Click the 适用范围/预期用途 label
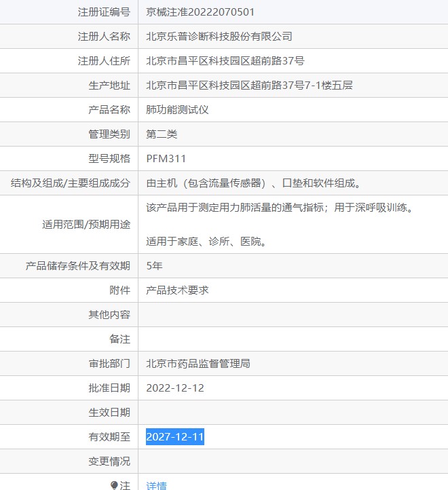 (x=86, y=225)
